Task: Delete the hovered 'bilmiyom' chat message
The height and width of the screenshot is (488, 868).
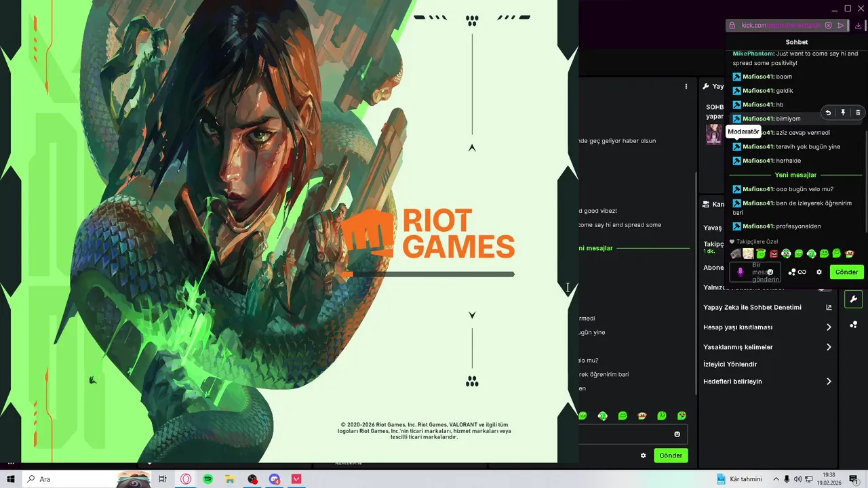Action: point(858,113)
